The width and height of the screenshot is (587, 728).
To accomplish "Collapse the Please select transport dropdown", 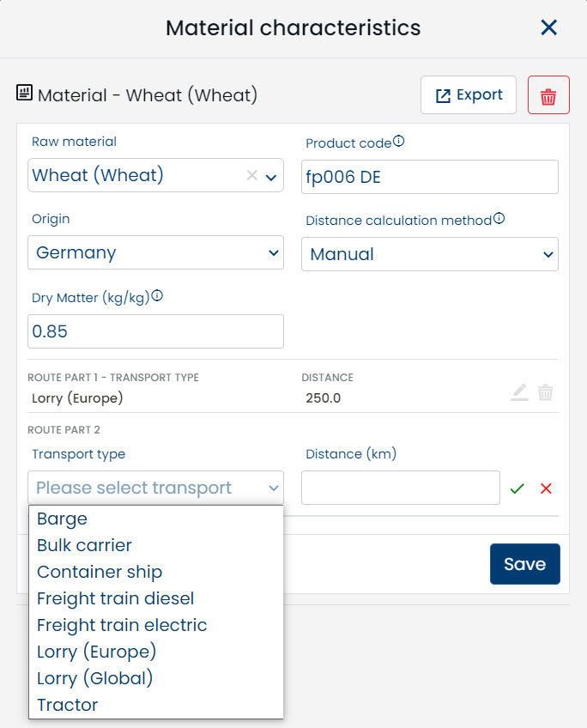I will [x=156, y=488].
